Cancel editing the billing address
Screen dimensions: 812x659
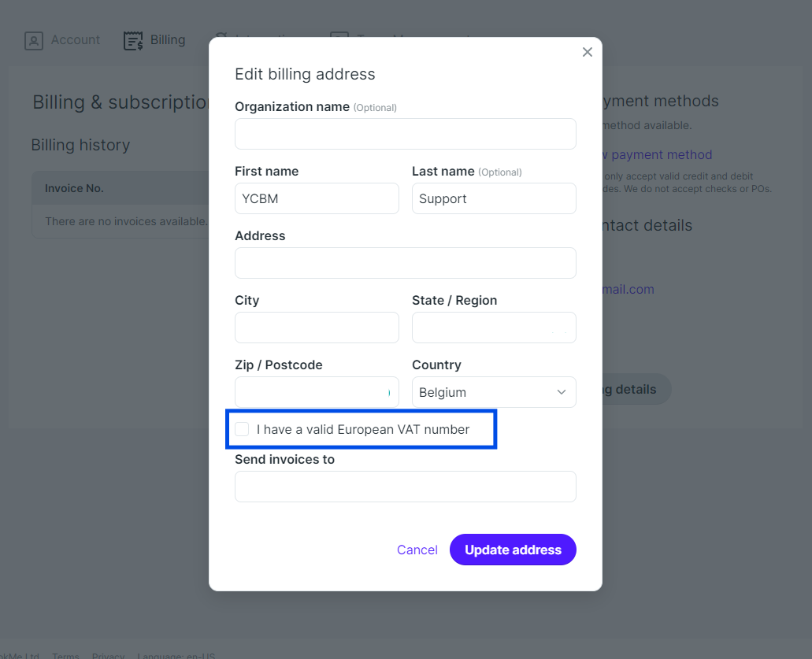click(417, 550)
